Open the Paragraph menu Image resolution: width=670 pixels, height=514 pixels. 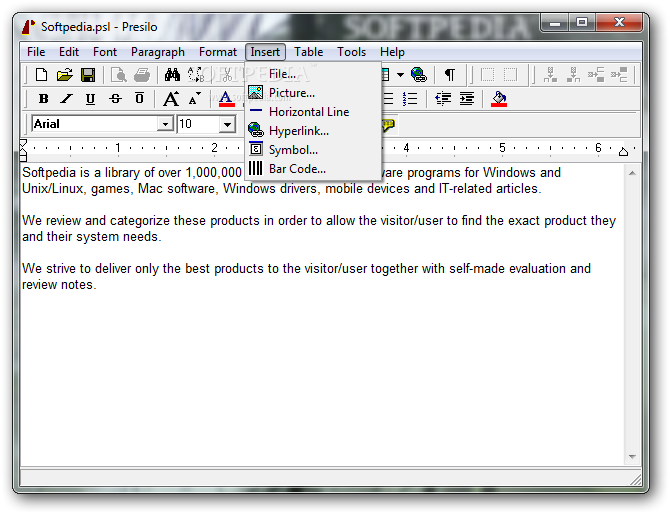point(158,52)
